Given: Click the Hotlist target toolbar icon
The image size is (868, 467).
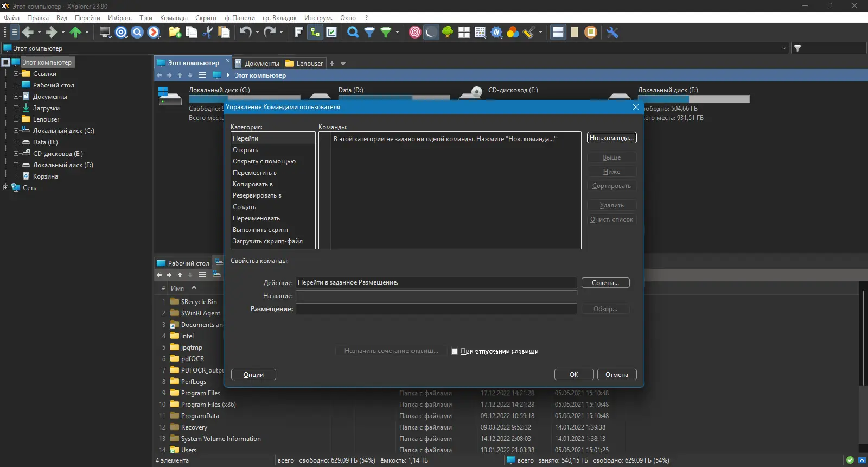Looking at the screenshot, I should pos(122,33).
